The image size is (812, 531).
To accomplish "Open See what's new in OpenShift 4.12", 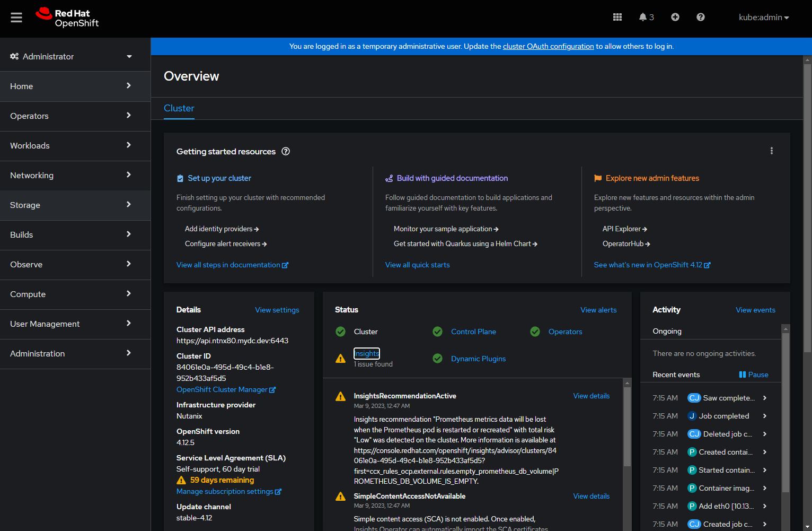I will [652, 265].
